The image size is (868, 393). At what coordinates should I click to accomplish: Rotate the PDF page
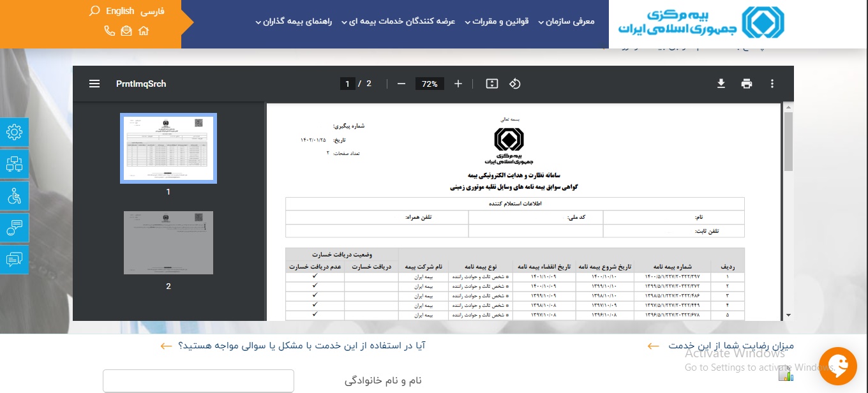(x=515, y=83)
